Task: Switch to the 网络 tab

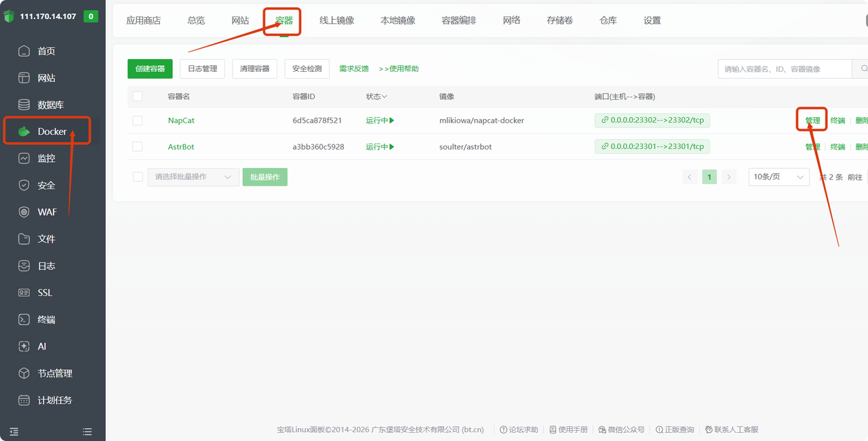Action: click(511, 20)
